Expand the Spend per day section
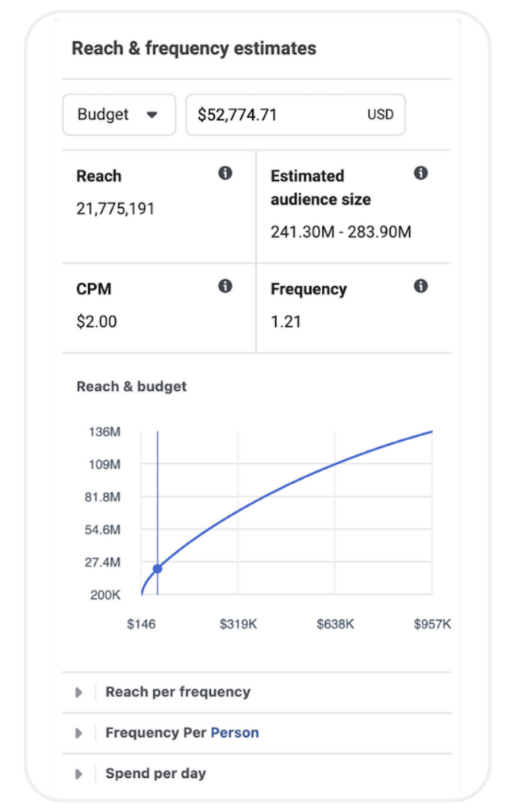The image size is (517, 812). point(256,774)
